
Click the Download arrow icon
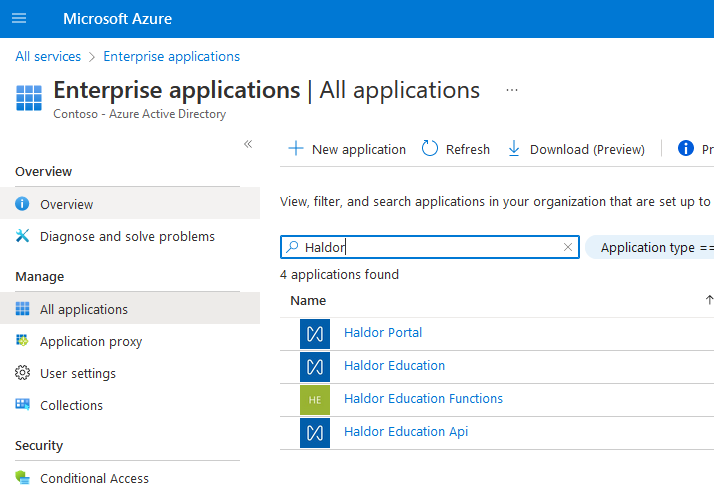514,149
